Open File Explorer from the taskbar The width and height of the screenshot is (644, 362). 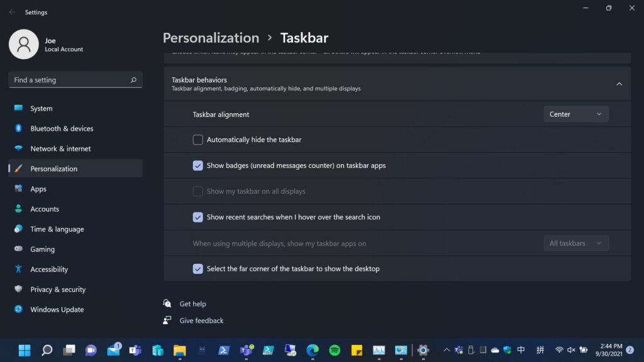pyautogui.click(x=179, y=350)
